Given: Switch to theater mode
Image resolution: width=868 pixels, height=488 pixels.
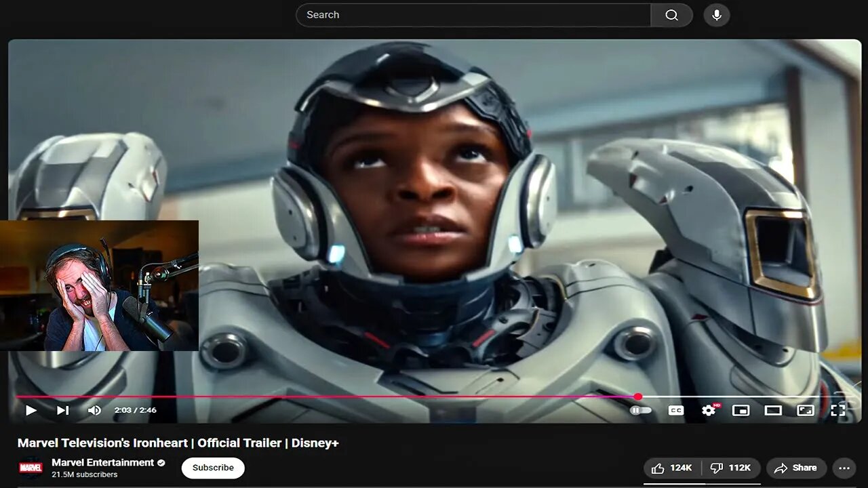Looking at the screenshot, I should pos(773,410).
